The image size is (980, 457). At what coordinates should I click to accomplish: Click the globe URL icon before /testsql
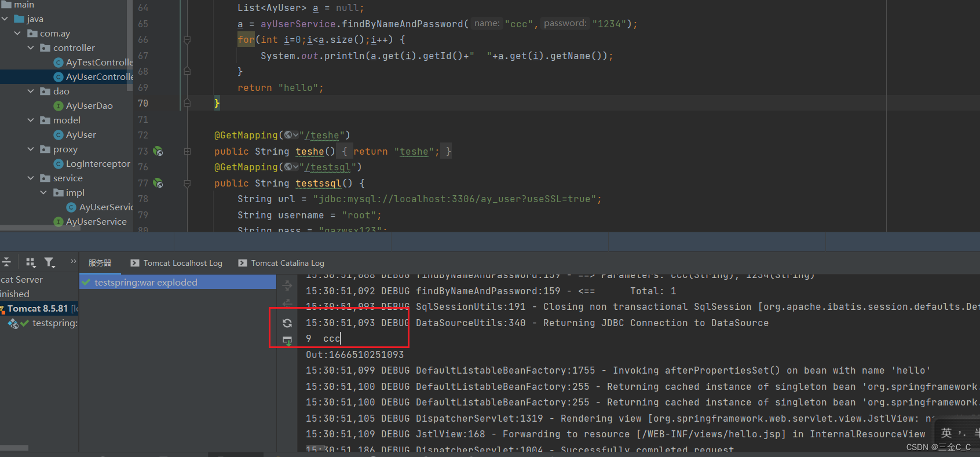pos(288,167)
